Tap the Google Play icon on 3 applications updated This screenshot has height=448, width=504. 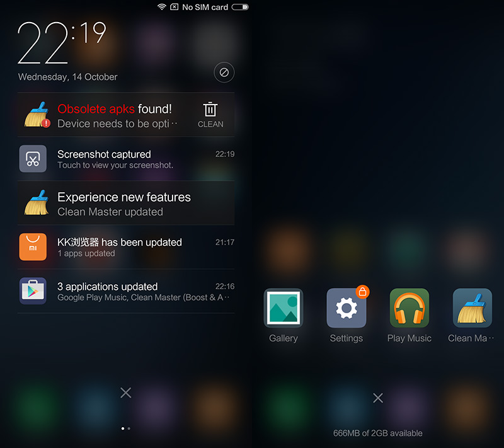(x=33, y=290)
